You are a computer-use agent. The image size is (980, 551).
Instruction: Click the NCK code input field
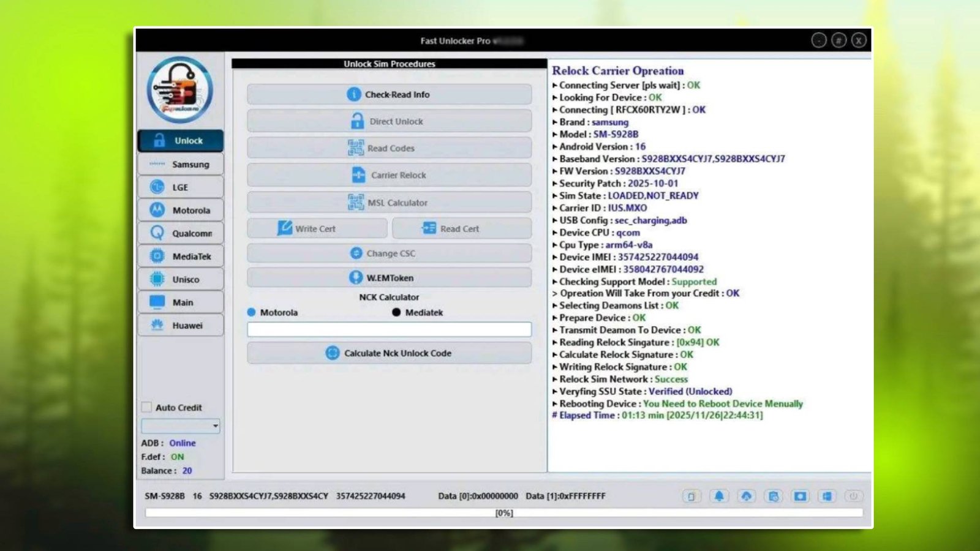click(389, 329)
